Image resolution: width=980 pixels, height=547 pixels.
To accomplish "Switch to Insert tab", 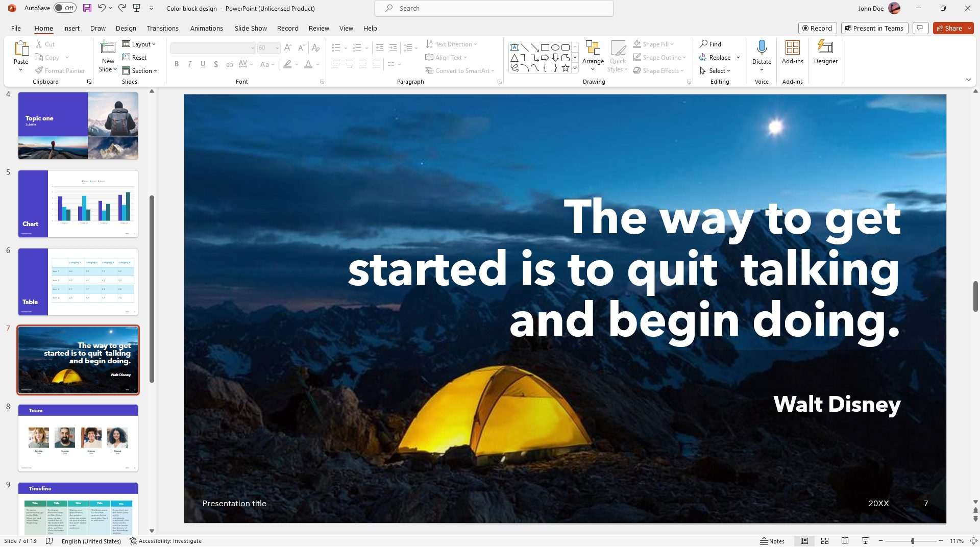I will point(71,28).
